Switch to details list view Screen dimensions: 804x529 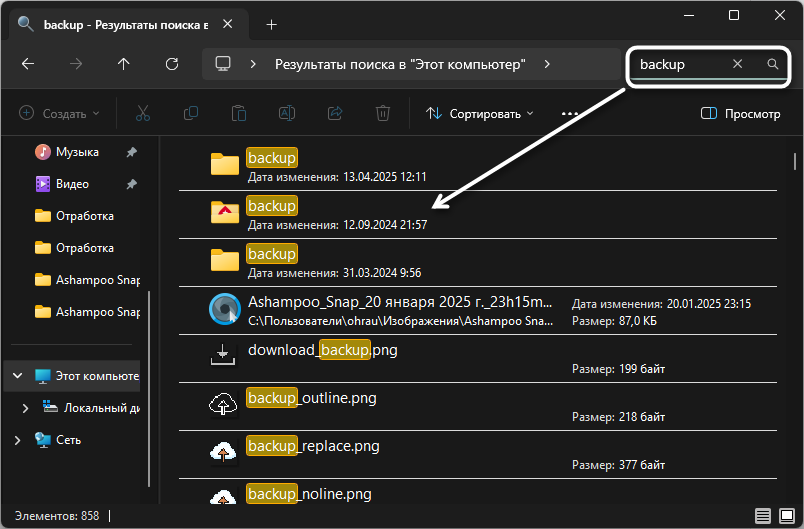(763, 516)
